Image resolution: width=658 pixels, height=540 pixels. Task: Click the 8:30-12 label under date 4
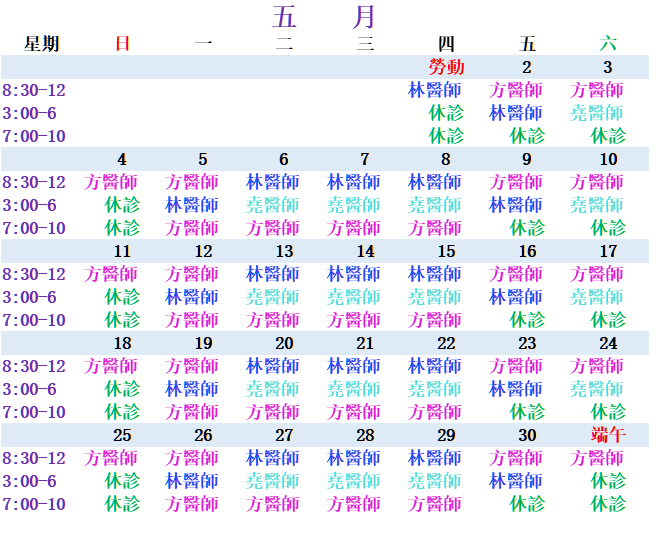click(34, 182)
